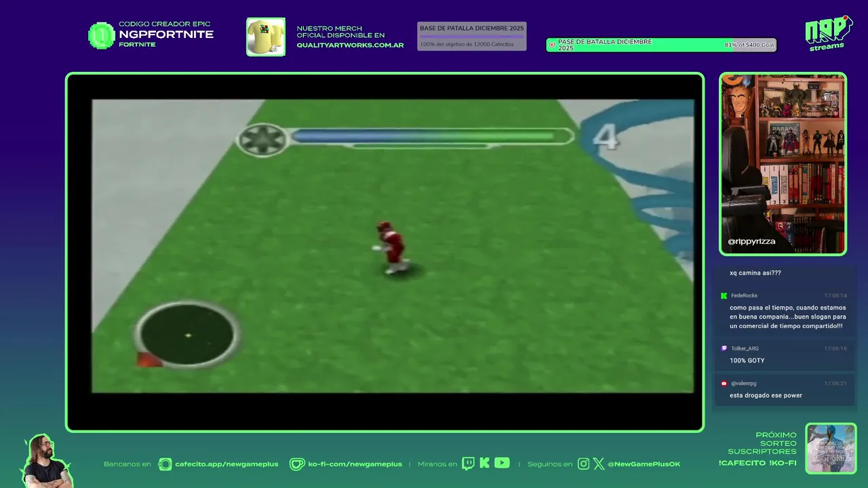Click the Twitch icon next to Tolker_ARG
This screenshot has width=868, height=488.
724,348
